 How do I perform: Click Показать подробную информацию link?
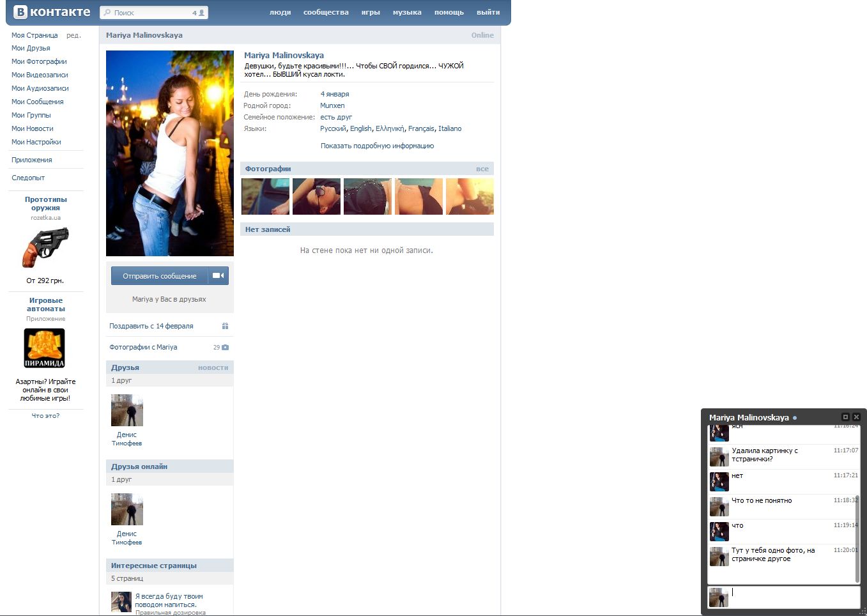pyautogui.click(x=377, y=146)
